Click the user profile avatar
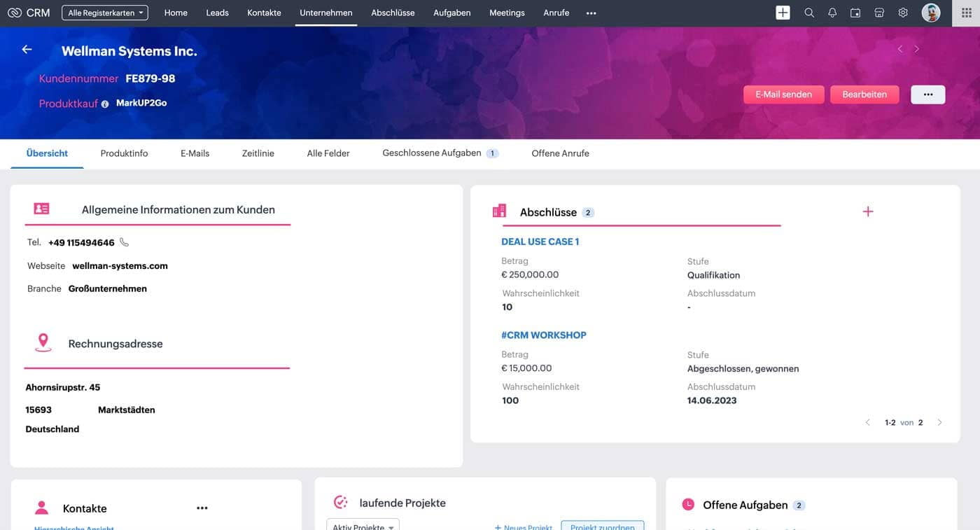Image resolution: width=980 pixels, height=530 pixels. coord(931,13)
